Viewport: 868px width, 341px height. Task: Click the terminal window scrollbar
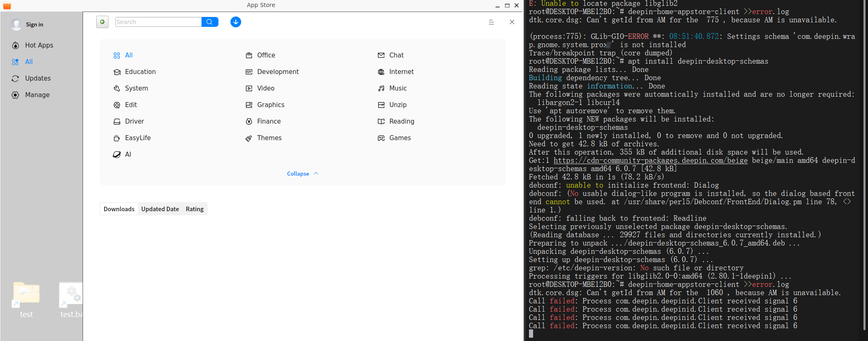click(864, 165)
